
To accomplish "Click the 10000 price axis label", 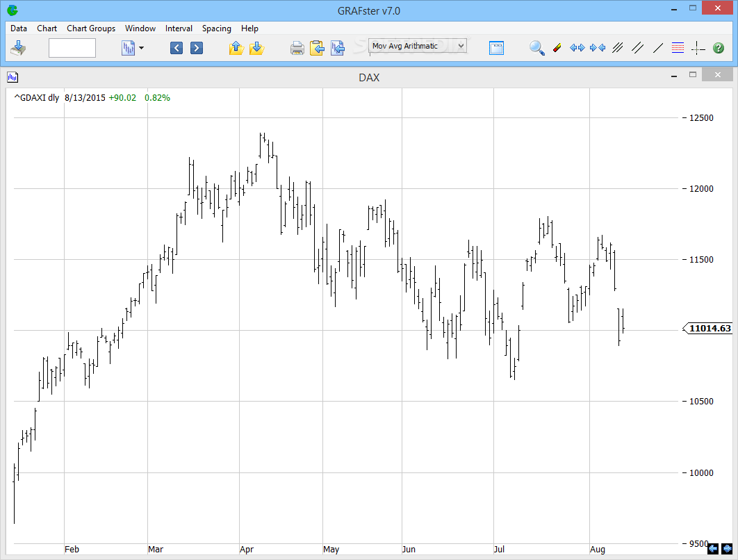I will [701, 473].
